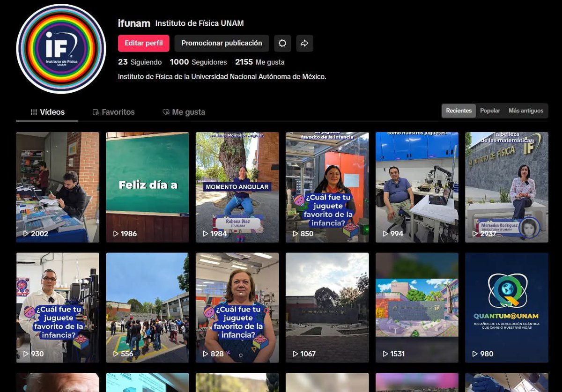Screen dimensions: 562x392
Task: Open the video with 1531 views
Action: tap(417, 308)
